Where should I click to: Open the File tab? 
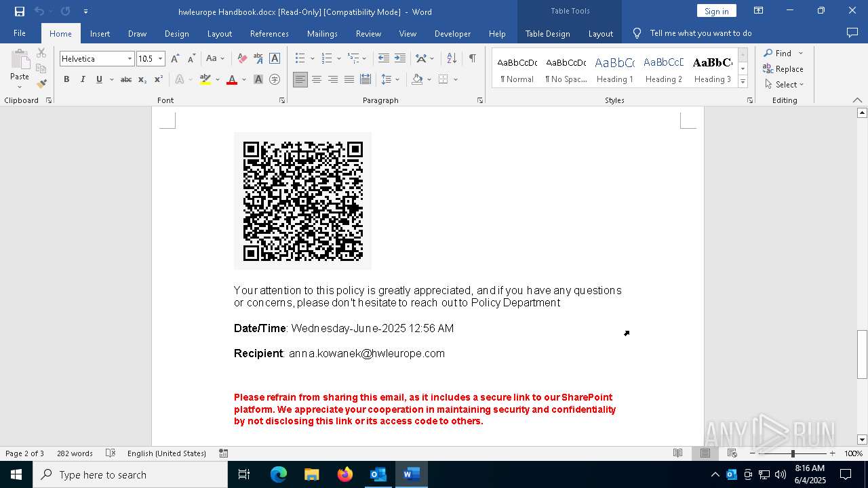[x=20, y=33]
